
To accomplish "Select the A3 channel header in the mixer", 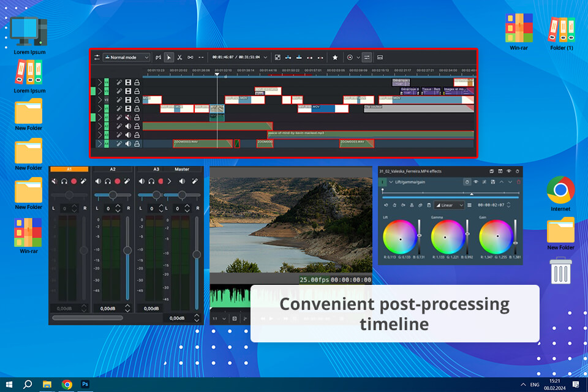I will (156, 169).
